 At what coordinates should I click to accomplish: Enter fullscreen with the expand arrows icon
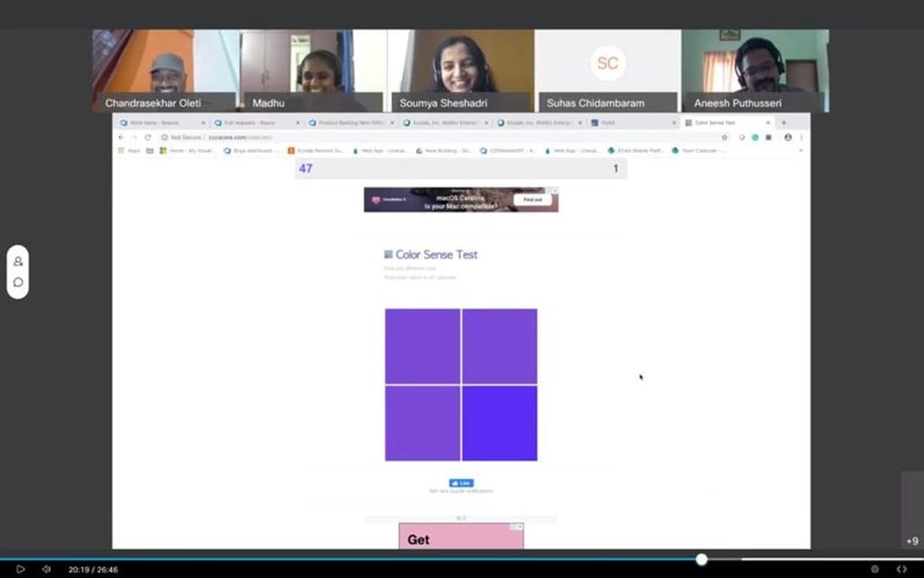coord(902,569)
